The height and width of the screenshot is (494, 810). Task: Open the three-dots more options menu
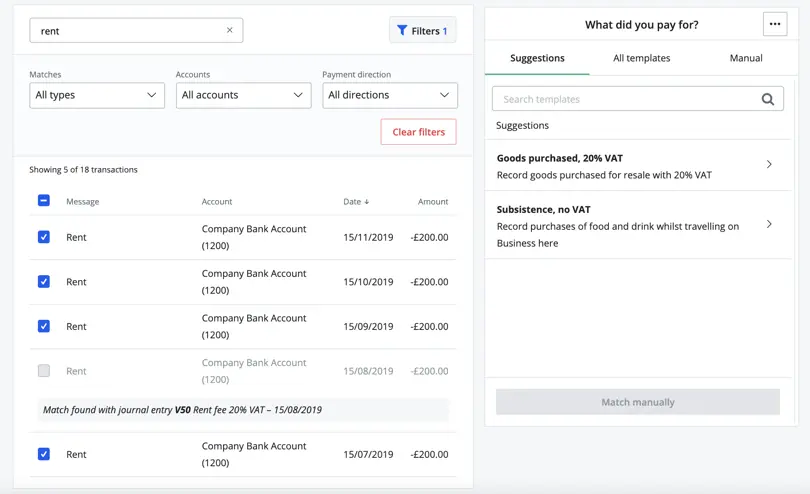(774, 24)
